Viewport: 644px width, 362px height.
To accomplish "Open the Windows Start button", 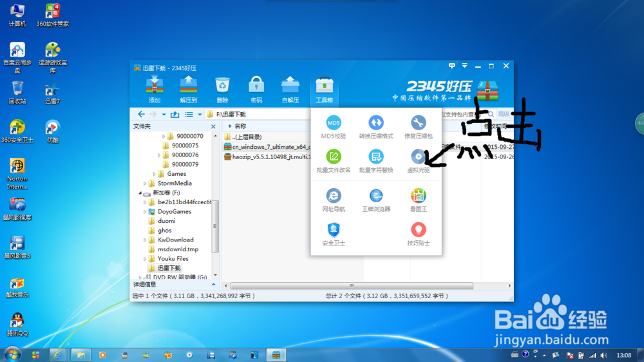I will point(12,354).
